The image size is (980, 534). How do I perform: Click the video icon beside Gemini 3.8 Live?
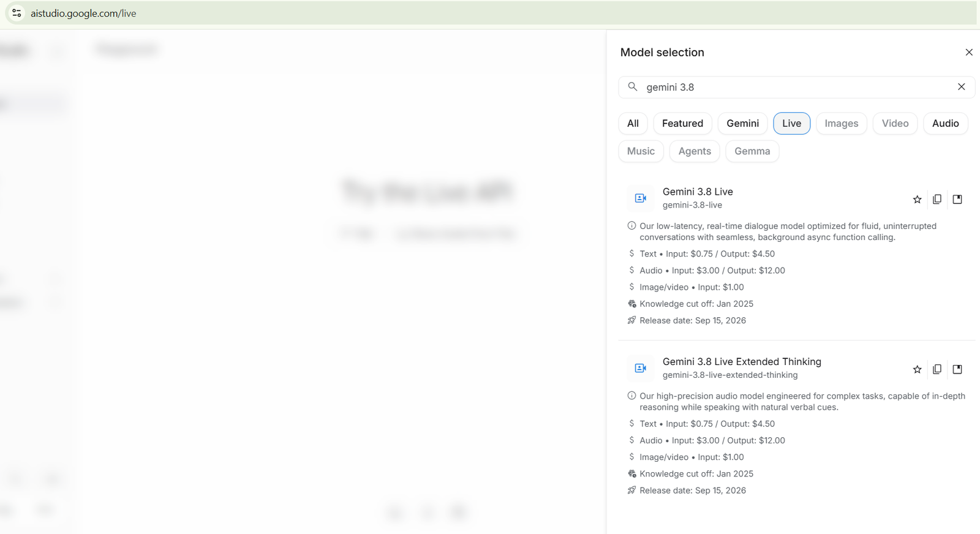(x=641, y=198)
